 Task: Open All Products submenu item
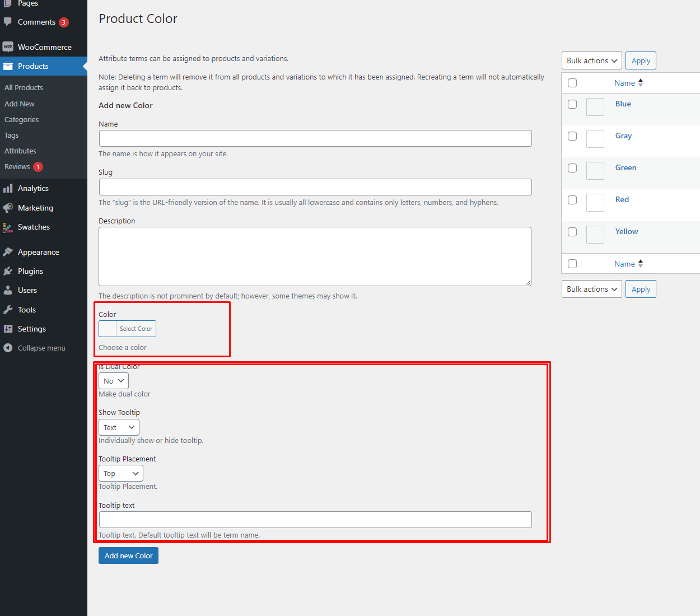24,88
